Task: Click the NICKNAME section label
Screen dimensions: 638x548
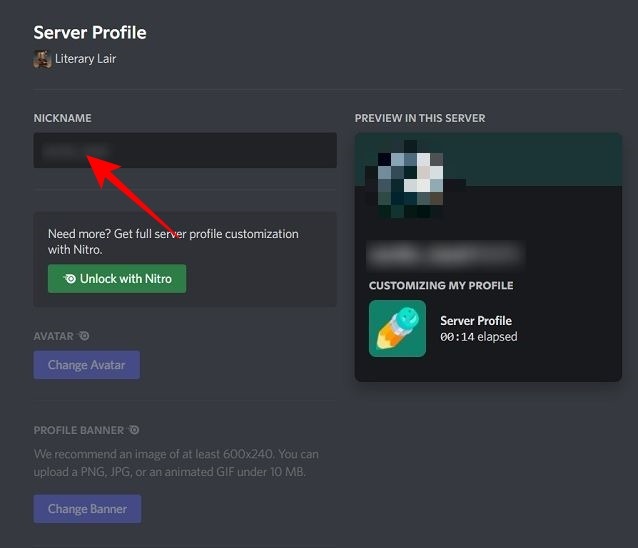Action: click(x=63, y=118)
